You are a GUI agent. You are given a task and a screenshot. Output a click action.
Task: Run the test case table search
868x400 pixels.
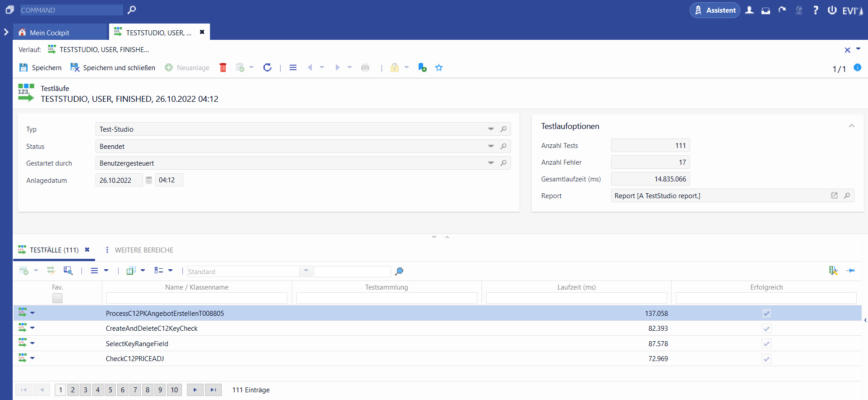(399, 271)
